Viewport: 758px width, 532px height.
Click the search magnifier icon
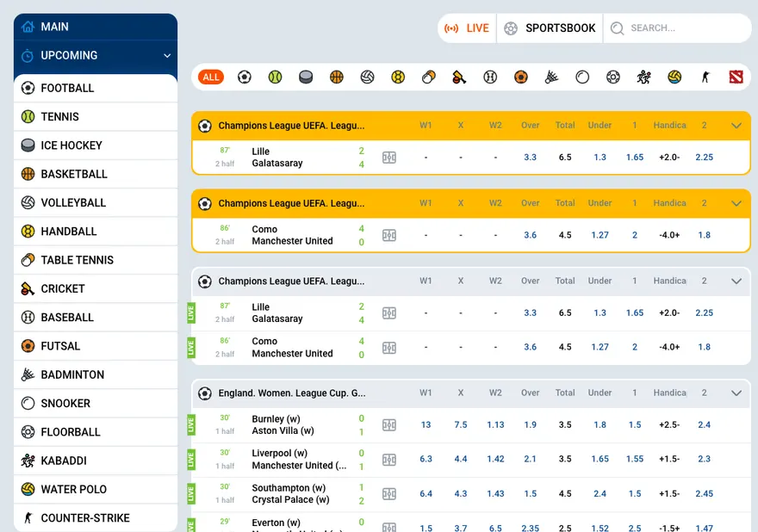tap(617, 28)
